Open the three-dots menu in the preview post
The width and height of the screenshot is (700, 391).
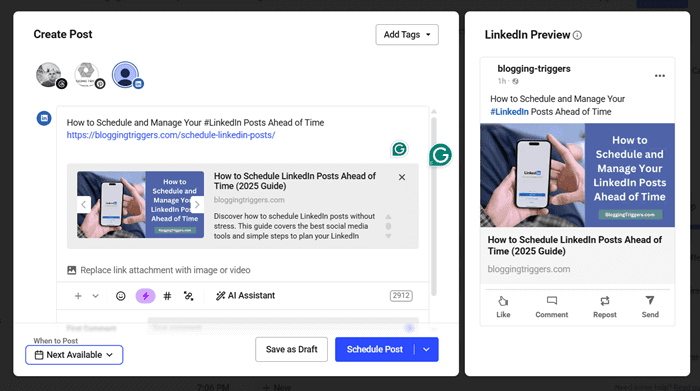click(660, 75)
